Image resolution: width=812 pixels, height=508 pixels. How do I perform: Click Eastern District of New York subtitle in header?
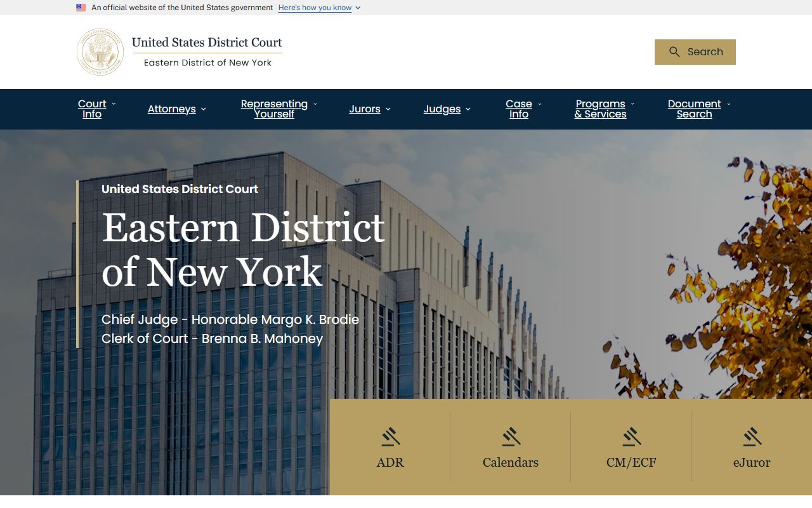click(207, 63)
